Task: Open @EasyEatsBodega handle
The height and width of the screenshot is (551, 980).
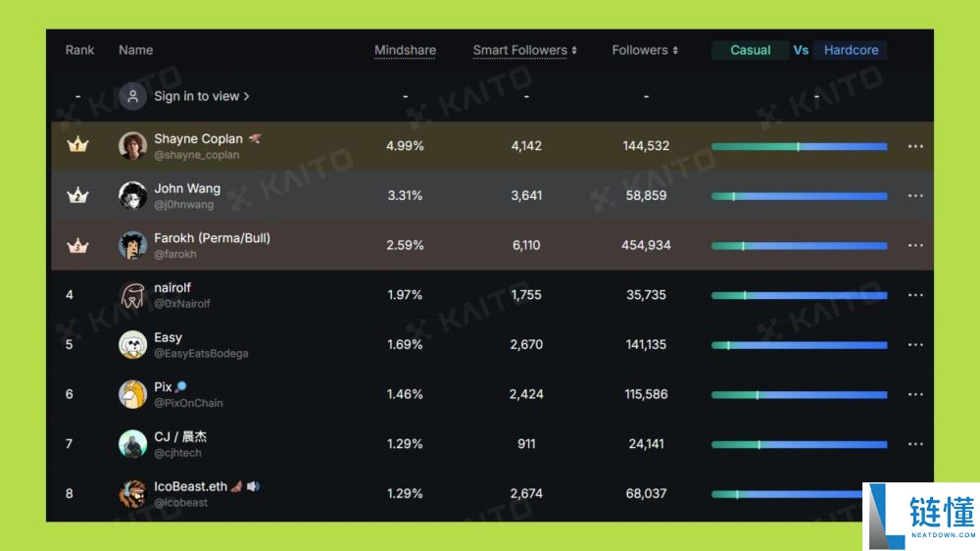Action: (x=201, y=353)
